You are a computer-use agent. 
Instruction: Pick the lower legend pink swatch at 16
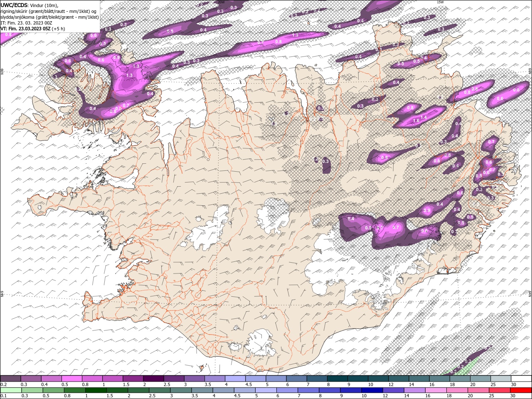tap(435, 390)
